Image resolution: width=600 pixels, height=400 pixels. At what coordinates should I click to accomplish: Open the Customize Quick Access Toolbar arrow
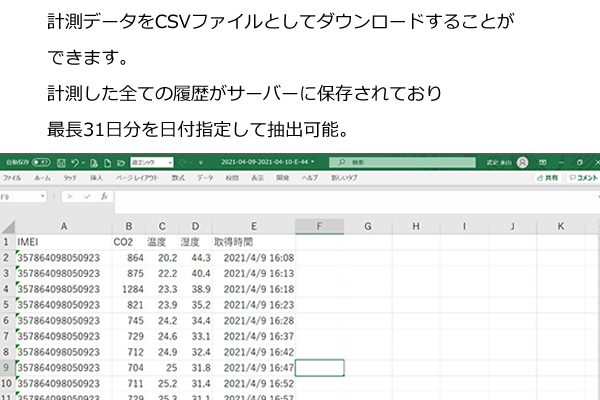(200, 163)
